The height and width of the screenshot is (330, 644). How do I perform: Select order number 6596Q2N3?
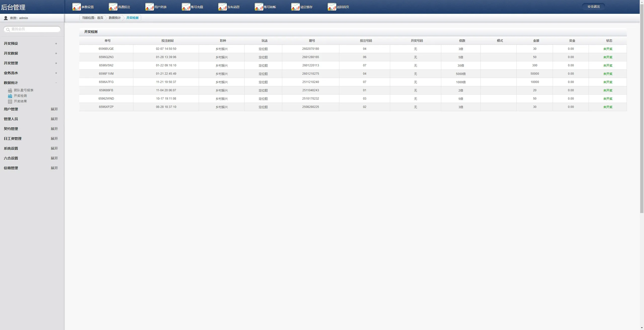tap(106, 57)
